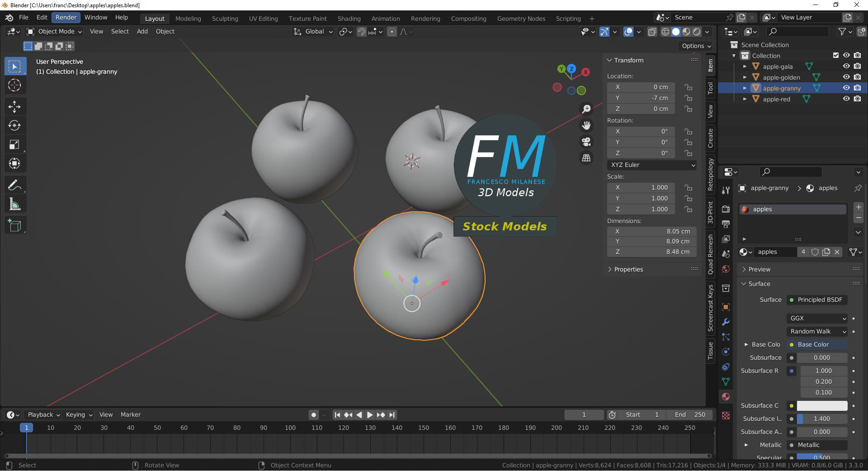The height and width of the screenshot is (471, 868).
Task: Open the File menu
Action: (24, 17)
